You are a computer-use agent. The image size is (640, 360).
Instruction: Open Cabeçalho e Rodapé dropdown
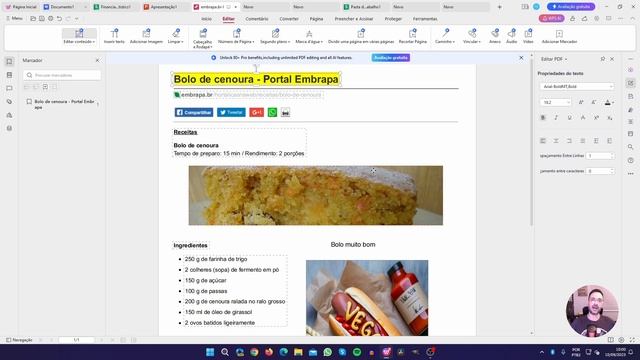pyautogui.click(x=202, y=38)
